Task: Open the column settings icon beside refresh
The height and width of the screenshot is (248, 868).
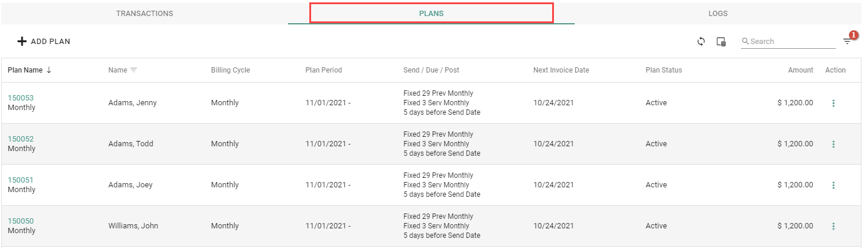Action: [x=721, y=42]
